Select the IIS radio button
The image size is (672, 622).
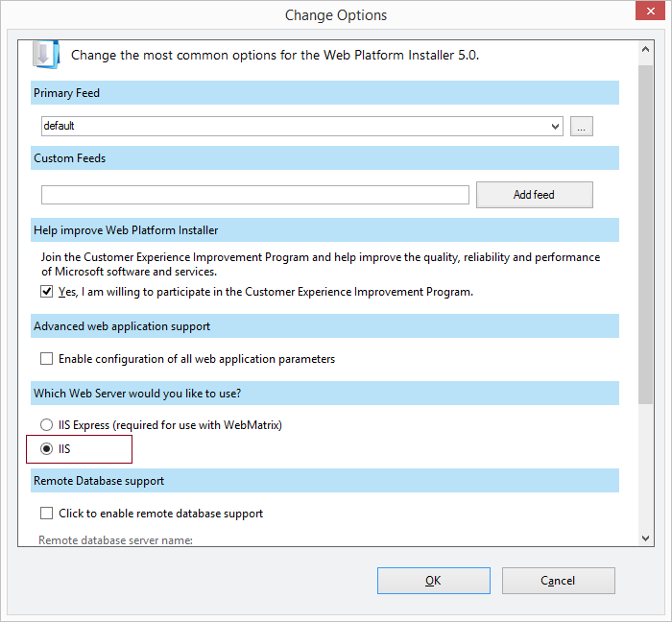[46, 449]
